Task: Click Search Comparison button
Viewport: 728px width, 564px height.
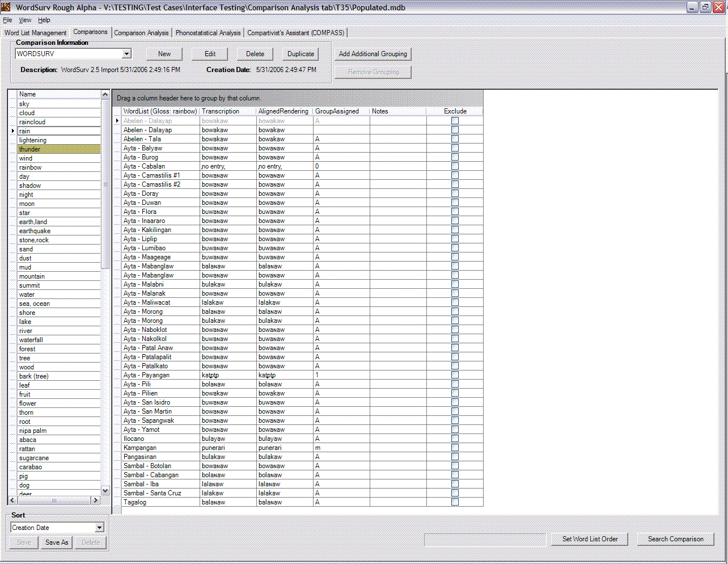Action: 676,539
